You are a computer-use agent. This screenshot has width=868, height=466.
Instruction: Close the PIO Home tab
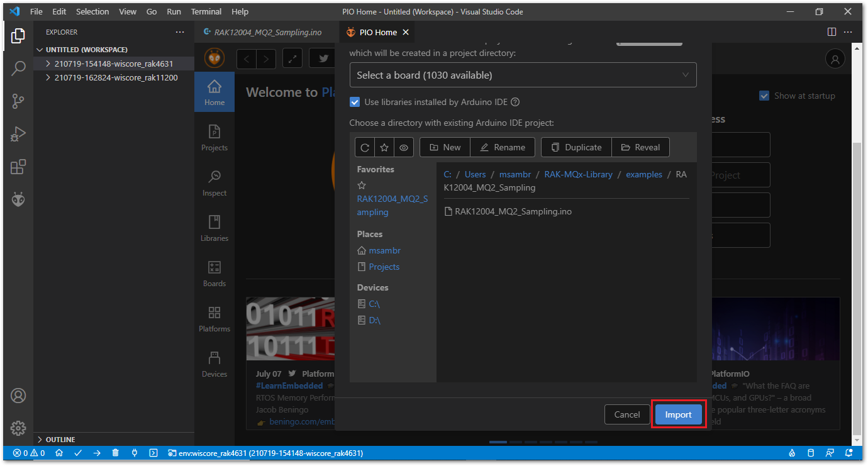[x=406, y=32]
